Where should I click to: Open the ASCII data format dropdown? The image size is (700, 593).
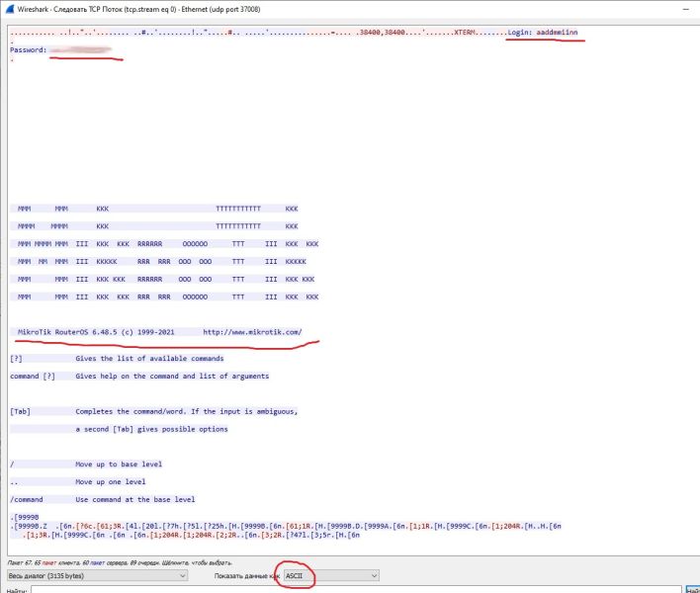click(x=331, y=576)
